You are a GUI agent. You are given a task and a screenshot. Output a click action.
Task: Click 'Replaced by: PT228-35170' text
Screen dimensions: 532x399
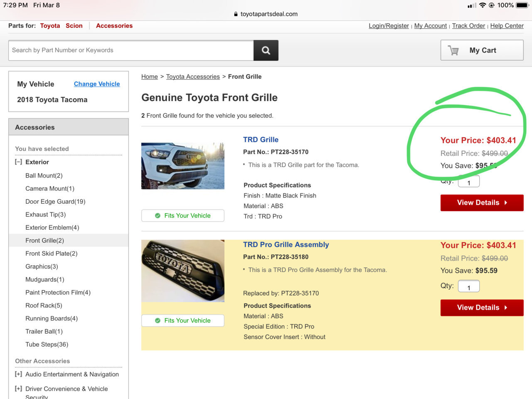(281, 293)
